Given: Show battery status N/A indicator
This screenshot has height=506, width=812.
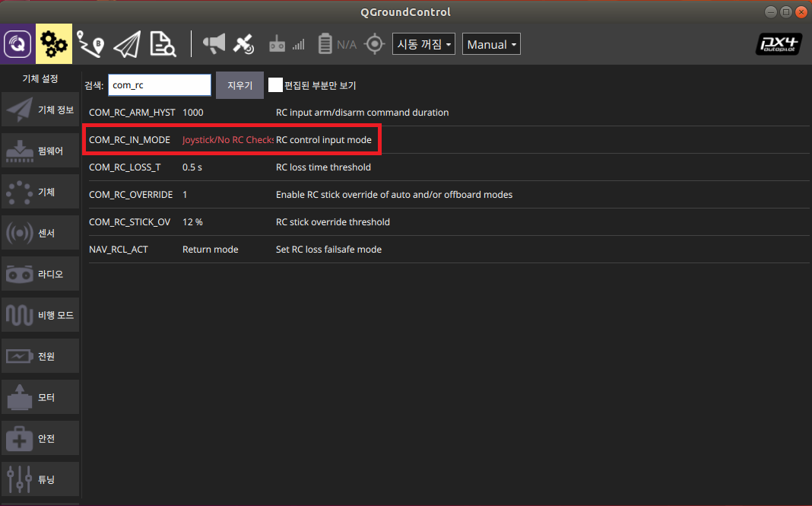Looking at the screenshot, I should tap(337, 45).
